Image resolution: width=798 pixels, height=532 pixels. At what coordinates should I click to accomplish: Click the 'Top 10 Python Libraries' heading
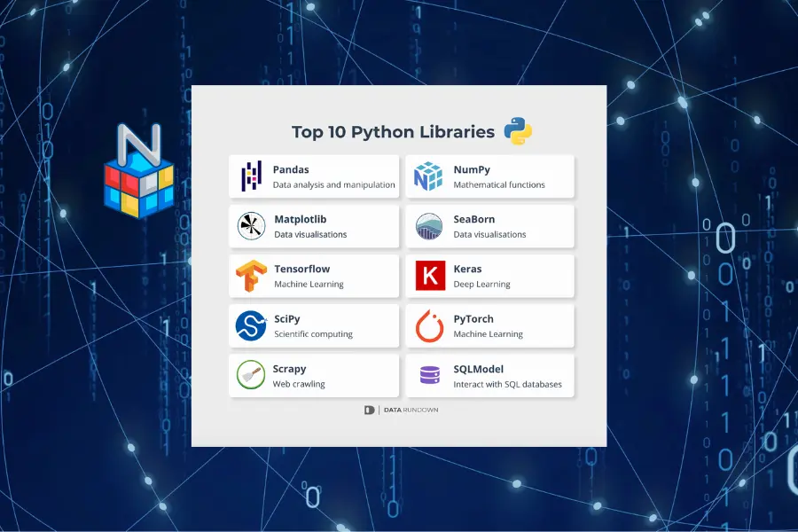(x=393, y=132)
